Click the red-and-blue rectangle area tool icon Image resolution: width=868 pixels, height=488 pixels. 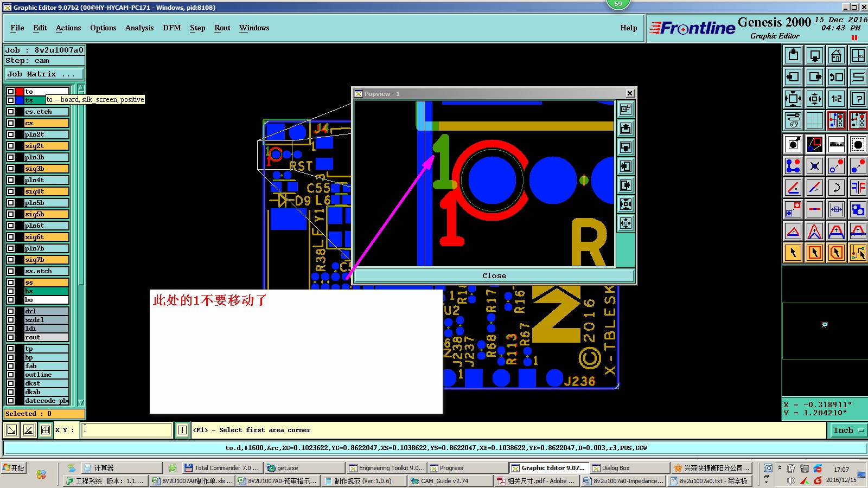point(815,144)
